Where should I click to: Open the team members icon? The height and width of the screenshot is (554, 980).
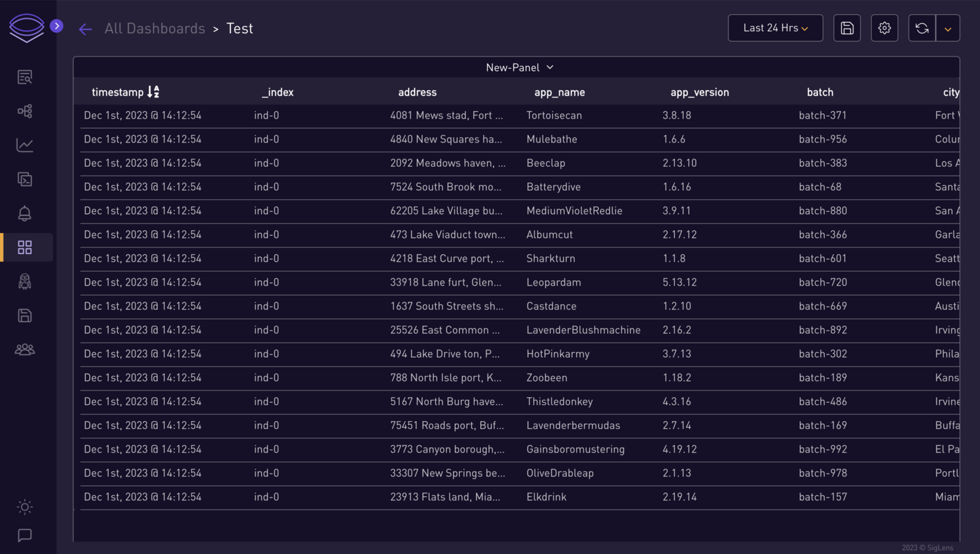click(25, 350)
